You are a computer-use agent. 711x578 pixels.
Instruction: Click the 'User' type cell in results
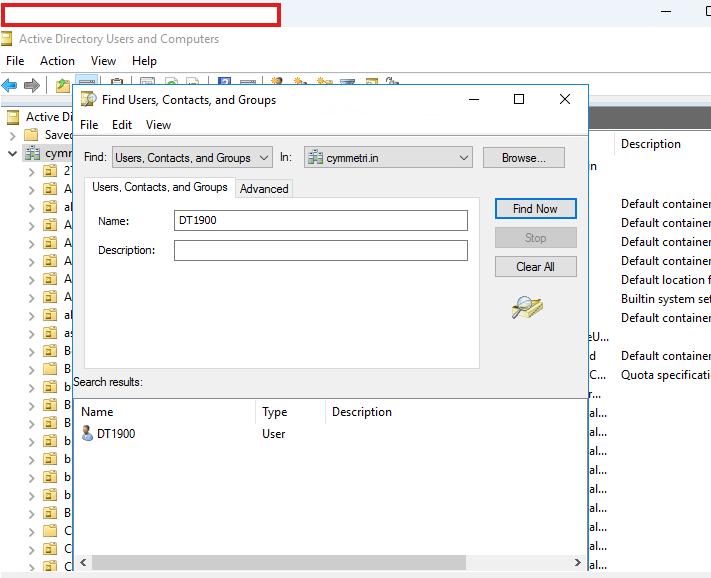tap(273, 434)
